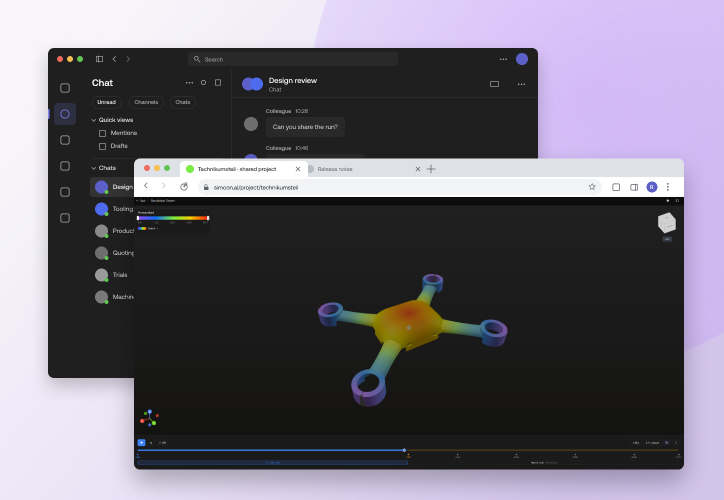The image size is (724, 500).
Task: Select the fourth icon in the left rail
Action: [65, 166]
